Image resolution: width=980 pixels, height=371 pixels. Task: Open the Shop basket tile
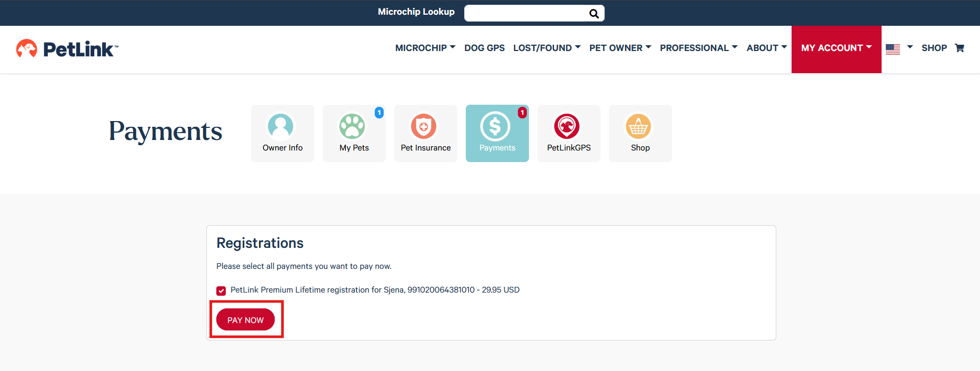[x=641, y=133]
